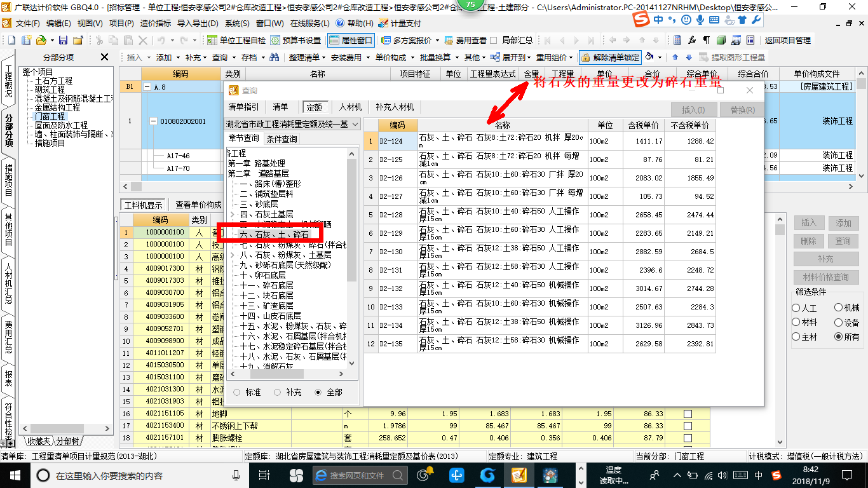
Task: Open the 查询 toolbar dropdown
Action: (223, 57)
